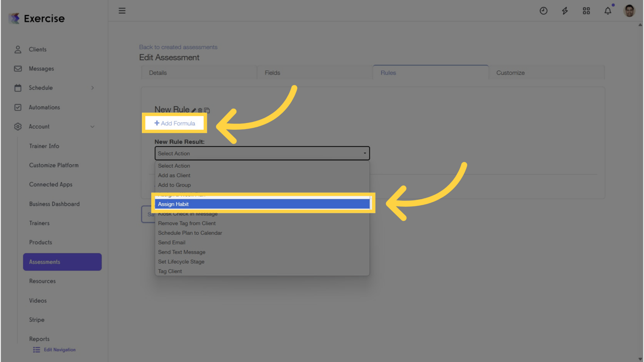Open the Select Action dropdown
Screen dimensions: 644x362
click(262, 153)
